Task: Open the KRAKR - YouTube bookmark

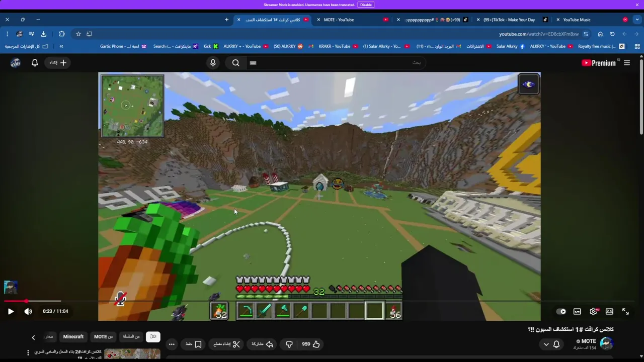Action: [x=338, y=46]
